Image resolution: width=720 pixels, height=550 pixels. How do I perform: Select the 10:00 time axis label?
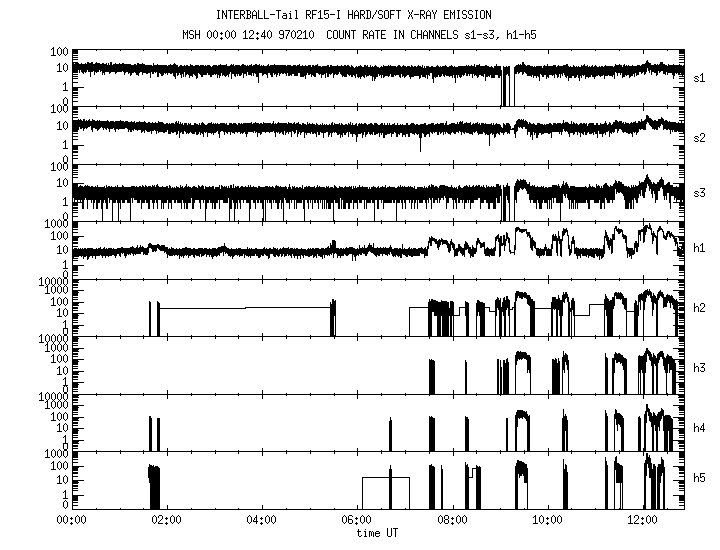[x=548, y=521]
